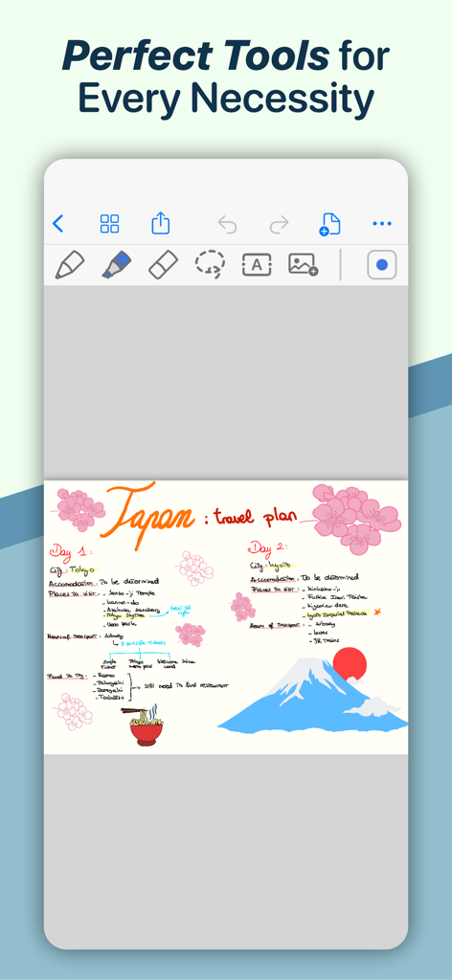Tap the blue back chevron
Image resolution: width=452 pixels, height=980 pixels.
(58, 224)
